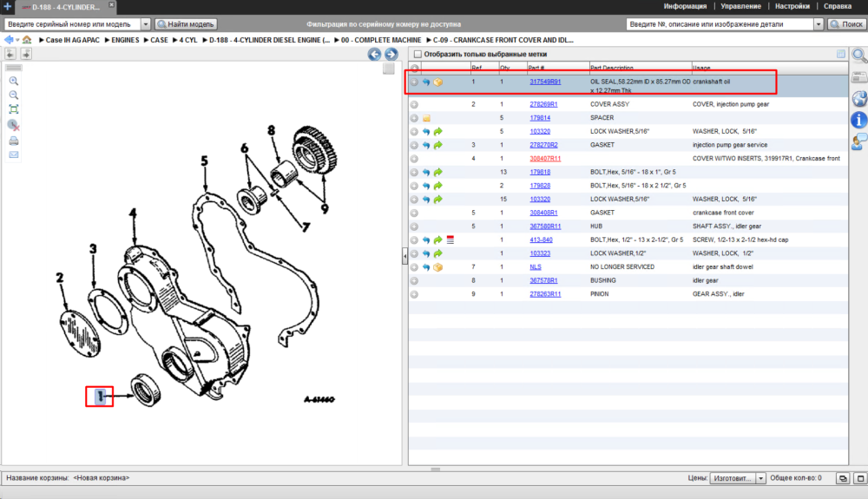The width and height of the screenshot is (868, 499).
Task: Open part number 367578R1 link
Action: 543,280
